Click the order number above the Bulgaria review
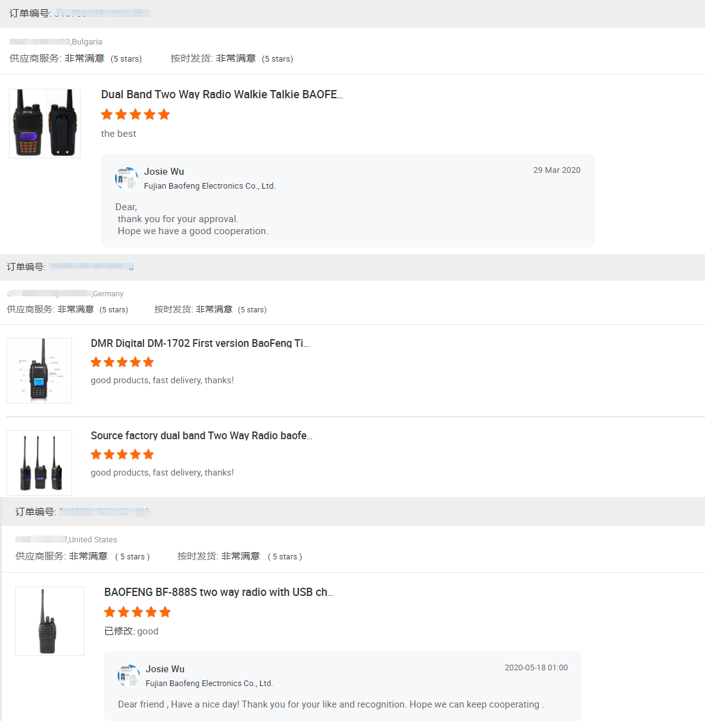705x721 pixels. click(x=103, y=13)
